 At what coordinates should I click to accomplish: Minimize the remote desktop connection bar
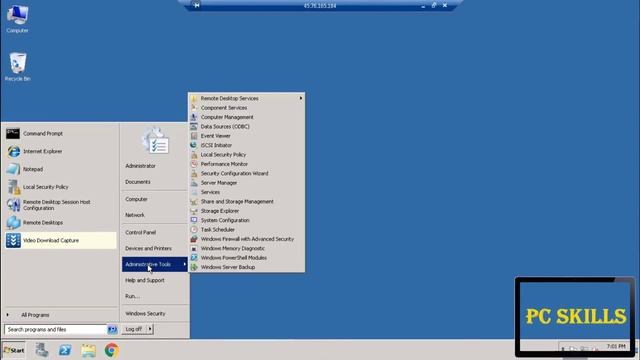tap(423, 6)
